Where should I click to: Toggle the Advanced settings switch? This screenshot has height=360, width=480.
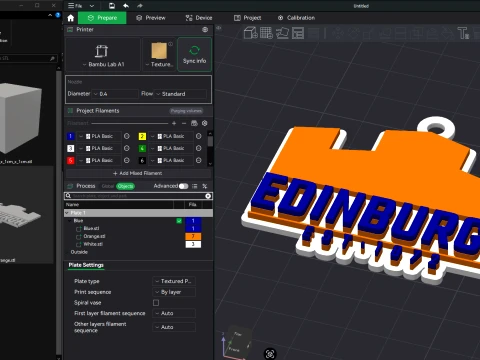[183, 186]
